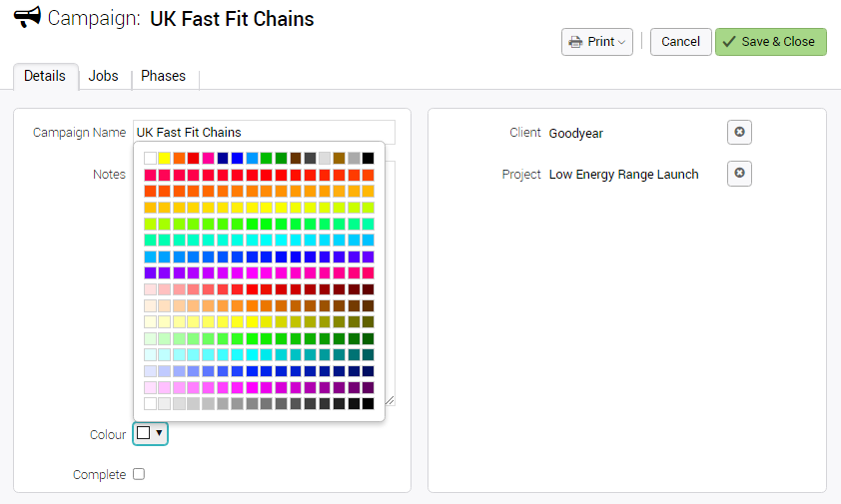841x504 pixels.
Task: Open the Colour picker dropdown arrow
Action: click(x=159, y=433)
